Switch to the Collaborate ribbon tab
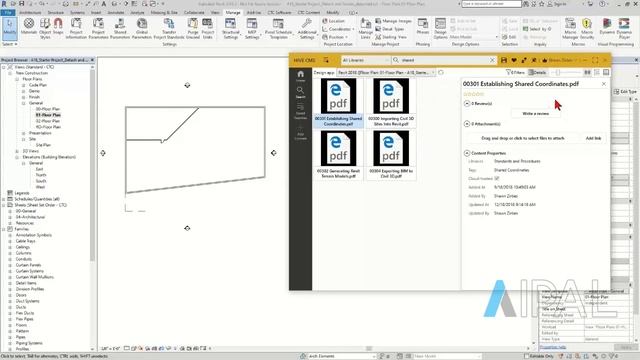Screen dimensions: 640x360 point(194,13)
